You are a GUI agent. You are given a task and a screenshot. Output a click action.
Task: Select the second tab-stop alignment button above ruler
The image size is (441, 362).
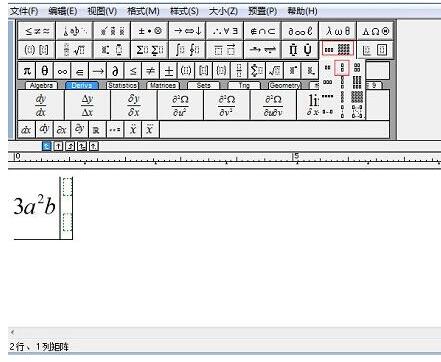coord(58,146)
